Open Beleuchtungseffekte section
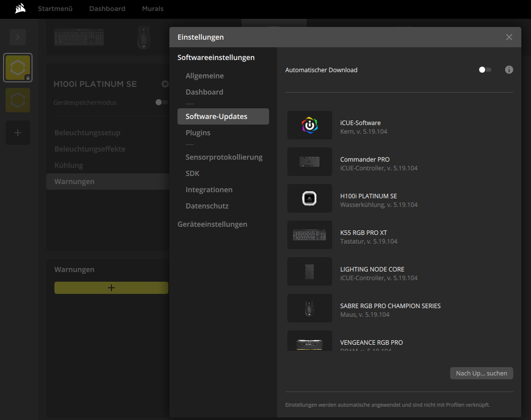531x420 pixels. point(90,149)
